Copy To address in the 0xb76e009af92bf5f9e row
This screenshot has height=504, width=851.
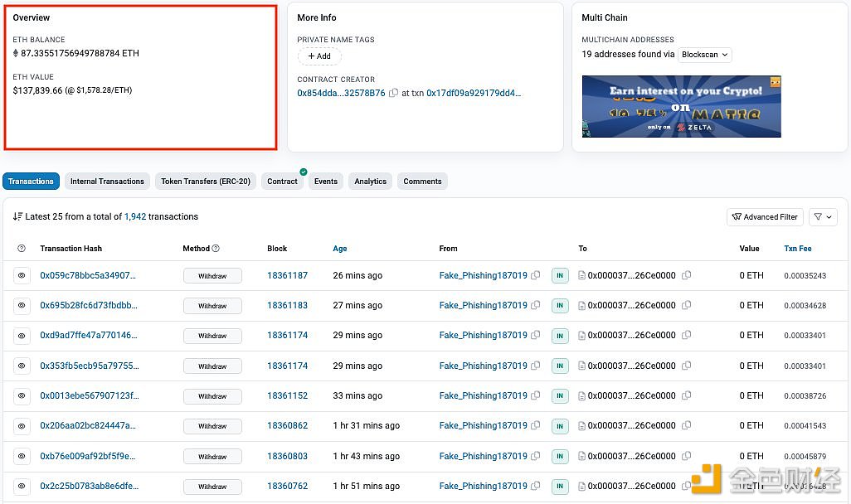686,456
